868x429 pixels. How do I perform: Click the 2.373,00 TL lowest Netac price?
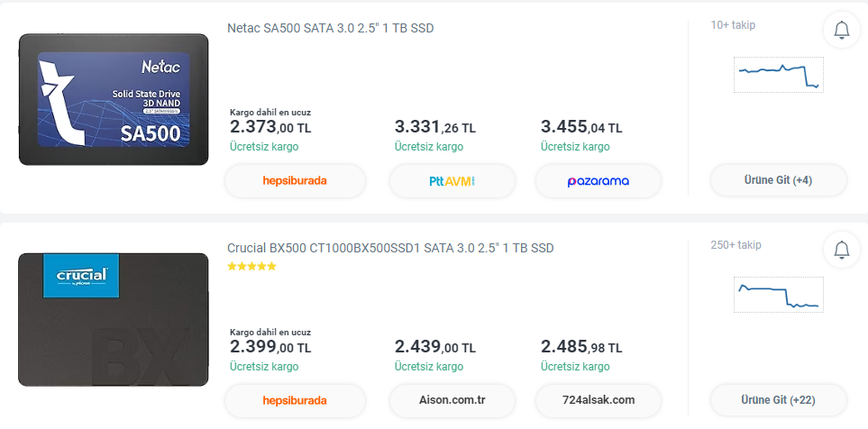click(270, 127)
